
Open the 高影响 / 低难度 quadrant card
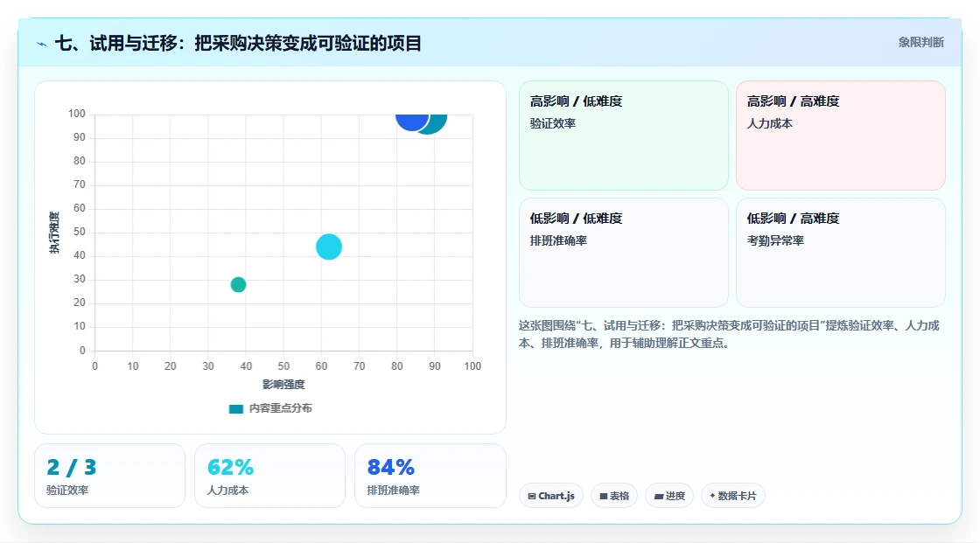pos(624,135)
